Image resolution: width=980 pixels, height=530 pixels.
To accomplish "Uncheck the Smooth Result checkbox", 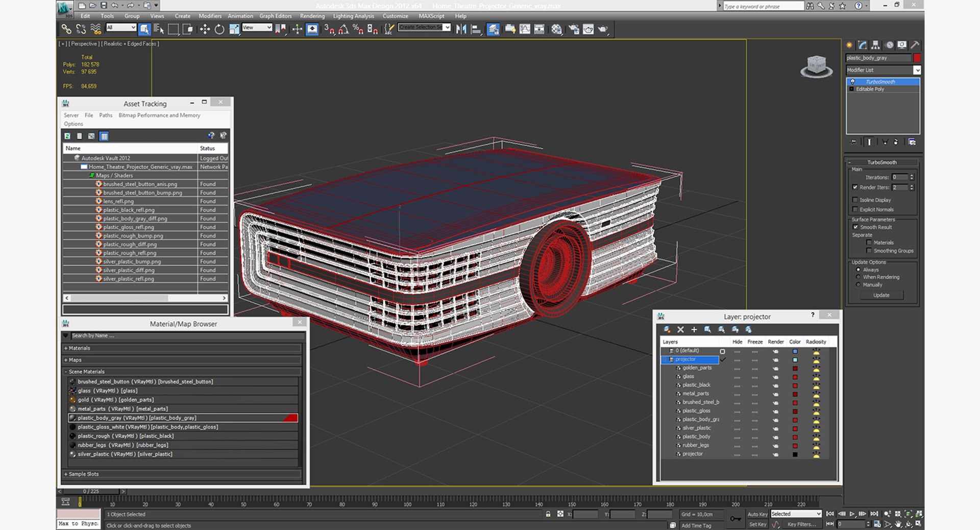I will [x=855, y=227].
